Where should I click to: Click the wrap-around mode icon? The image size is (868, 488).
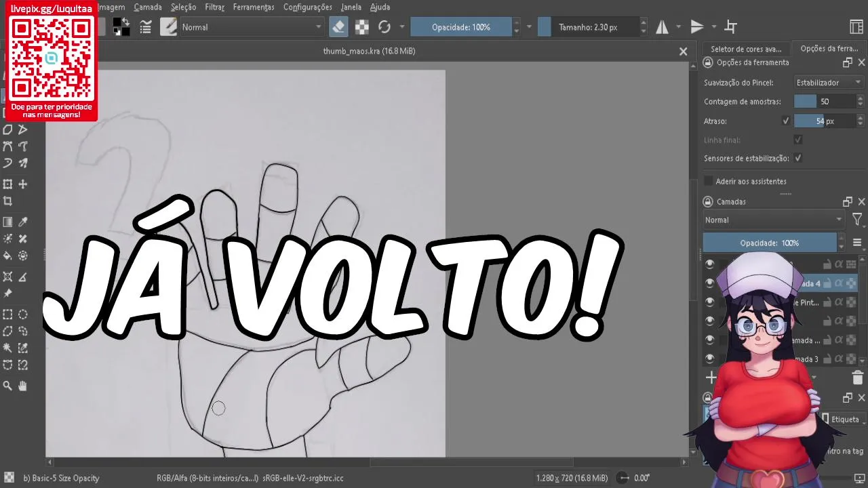pos(731,27)
